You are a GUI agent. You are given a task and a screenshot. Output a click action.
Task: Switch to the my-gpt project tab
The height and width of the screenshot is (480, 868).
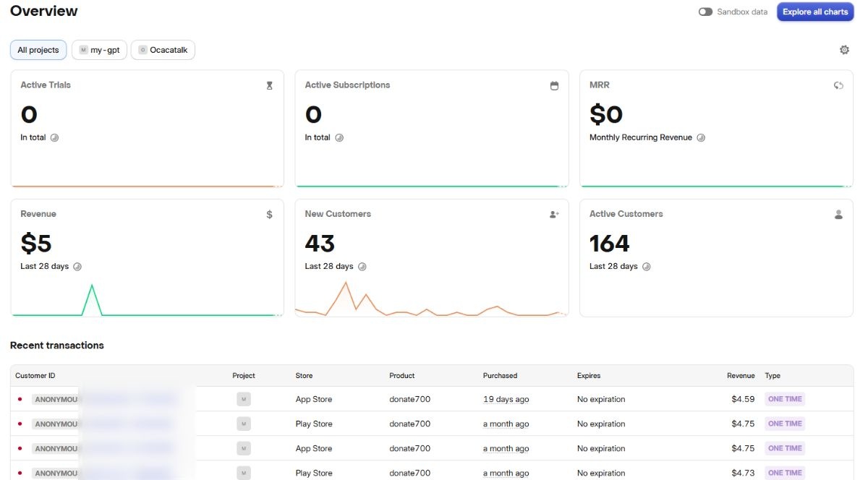tap(99, 50)
